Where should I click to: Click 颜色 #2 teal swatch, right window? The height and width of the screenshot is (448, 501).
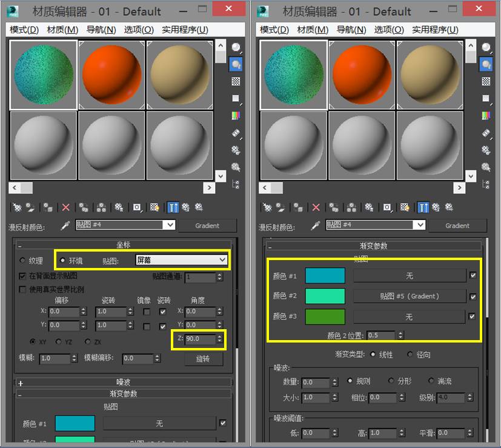click(x=325, y=296)
